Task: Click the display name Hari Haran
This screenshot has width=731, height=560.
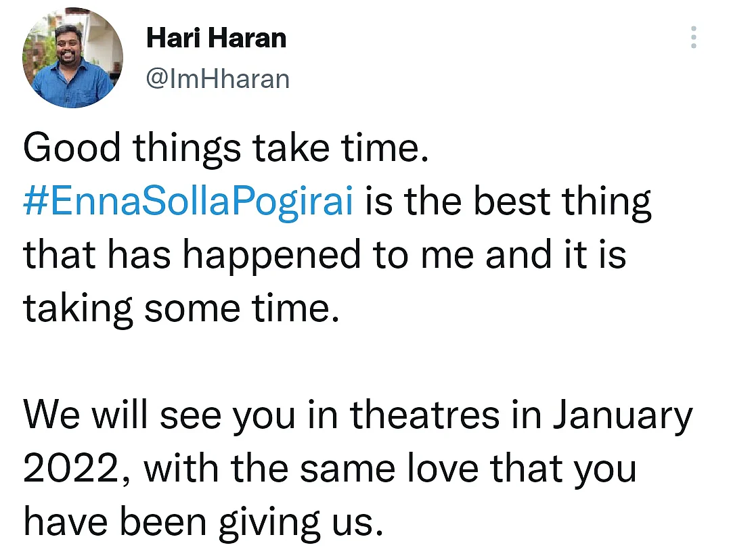Action: [217, 38]
